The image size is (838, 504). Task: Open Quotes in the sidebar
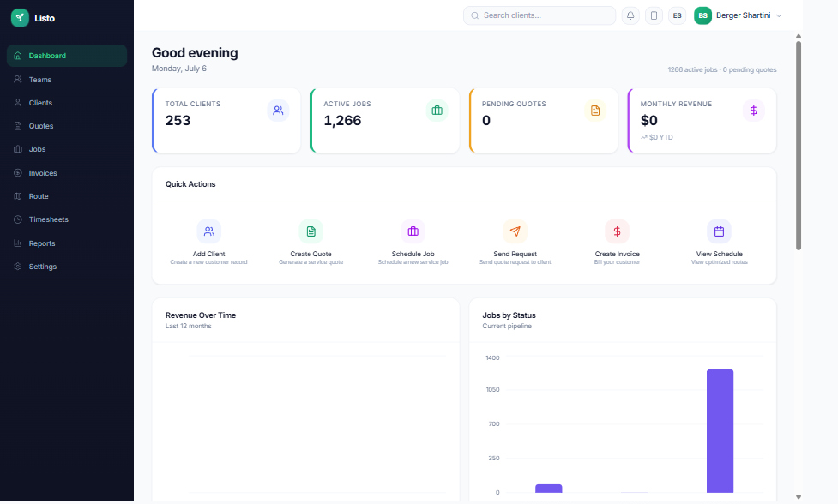point(67,126)
